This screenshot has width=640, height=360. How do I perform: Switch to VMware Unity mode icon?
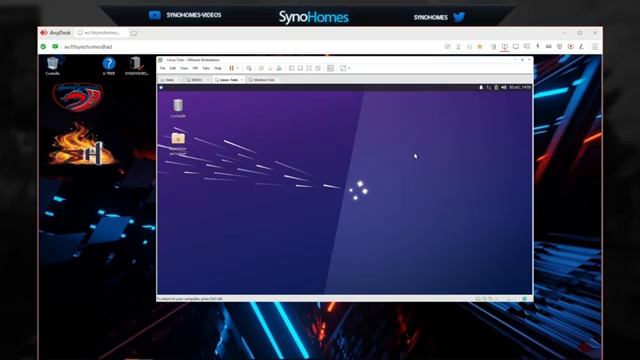click(318, 68)
